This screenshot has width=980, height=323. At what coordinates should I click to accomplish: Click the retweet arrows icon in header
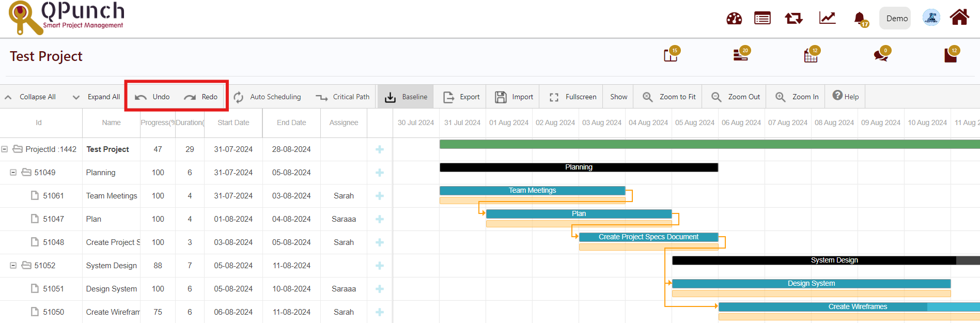(794, 19)
